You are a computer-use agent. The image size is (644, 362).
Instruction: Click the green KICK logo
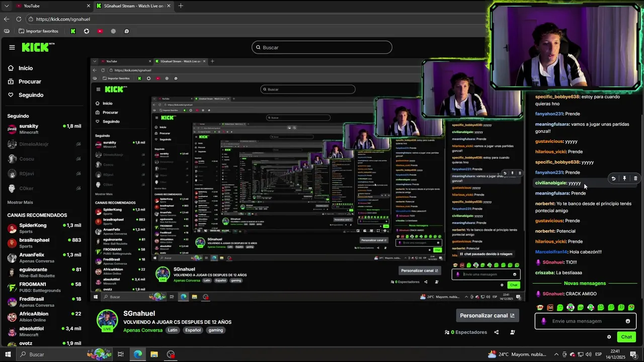pos(38,47)
